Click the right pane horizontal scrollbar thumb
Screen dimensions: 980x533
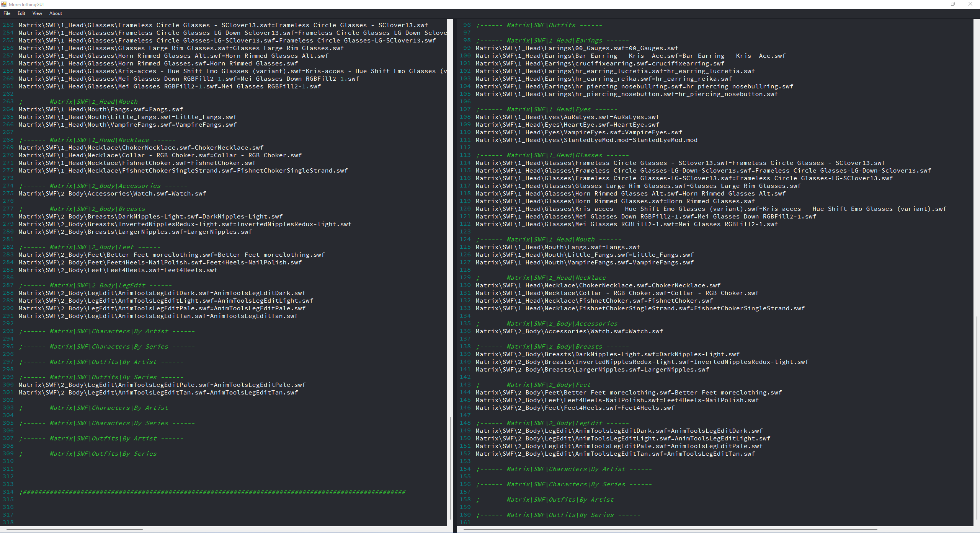(670, 530)
